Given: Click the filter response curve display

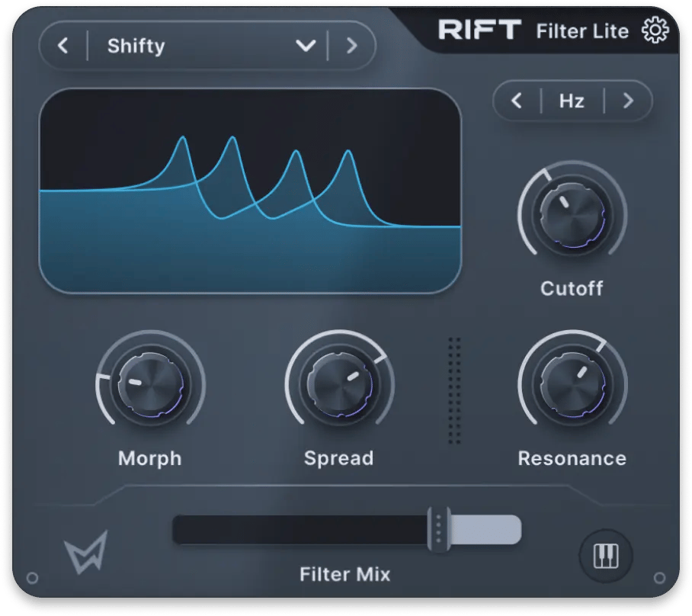Looking at the screenshot, I should [x=250, y=191].
